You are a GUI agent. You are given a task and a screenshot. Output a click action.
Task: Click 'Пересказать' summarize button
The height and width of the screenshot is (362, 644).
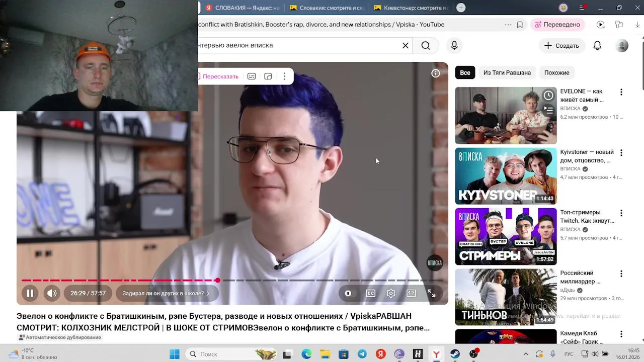217,76
